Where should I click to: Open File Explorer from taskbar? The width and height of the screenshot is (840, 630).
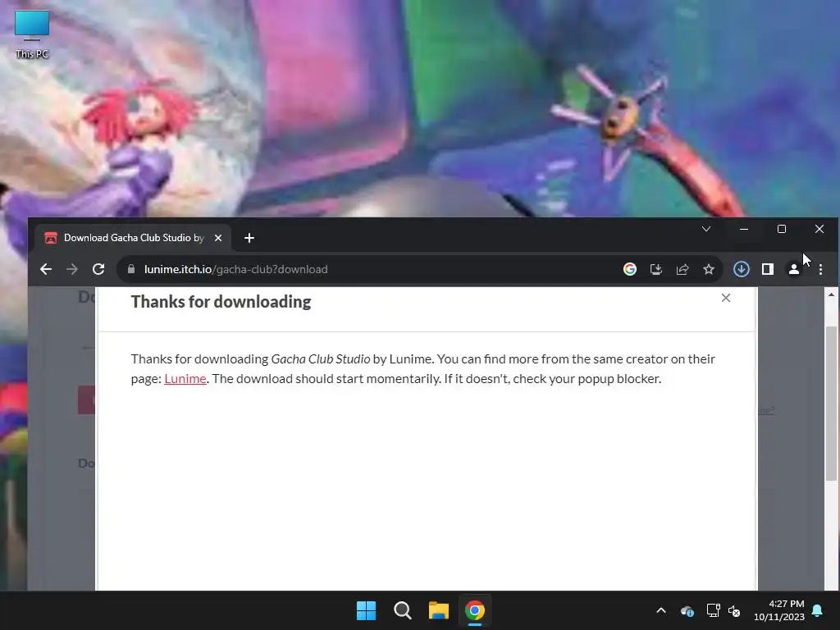tap(439, 610)
